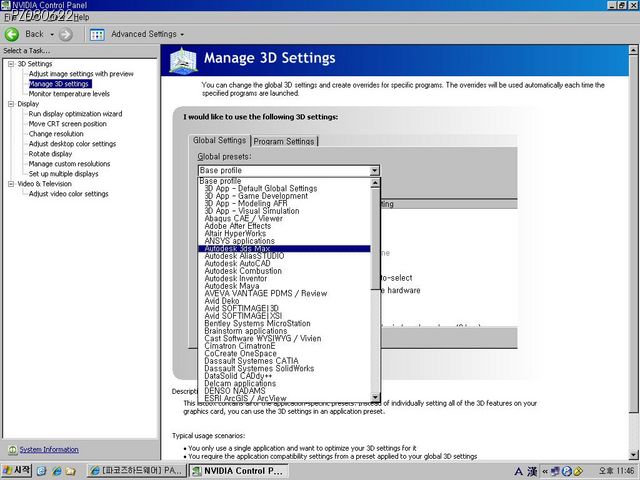
Task: Open the Help menu
Action: 81,18
